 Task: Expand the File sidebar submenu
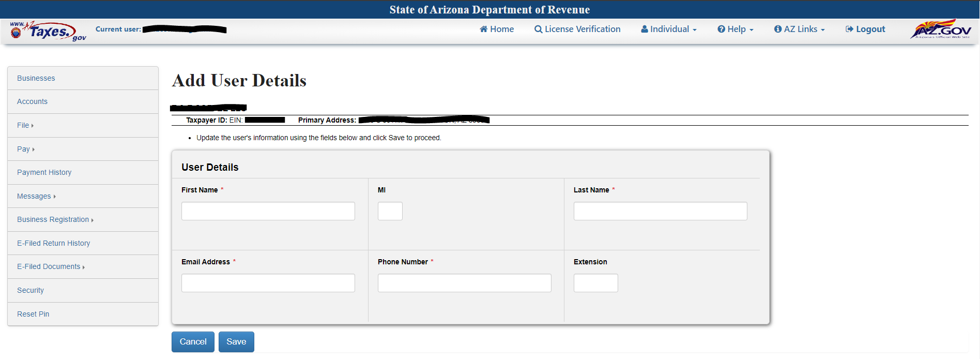83,125
